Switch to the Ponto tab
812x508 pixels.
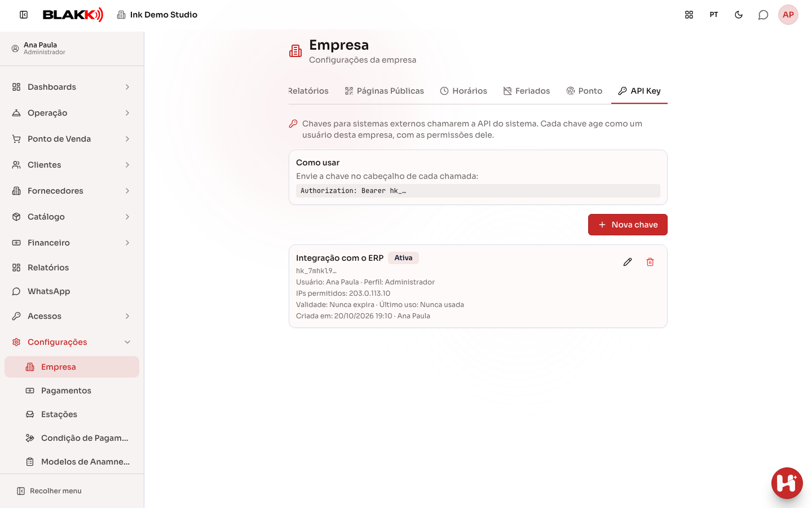pyautogui.click(x=584, y=91)
